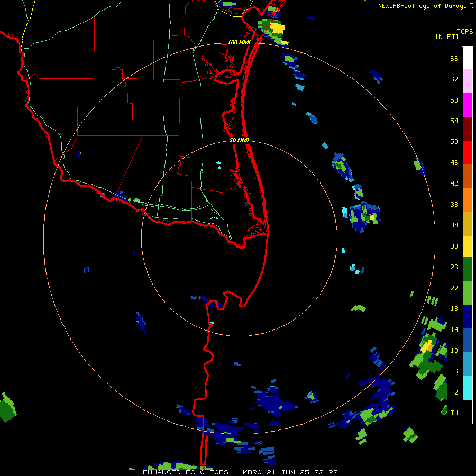This screenshot has width=476, height=476.
Task: Select the light blue legend swatch
Action: [x=467, y=364]
